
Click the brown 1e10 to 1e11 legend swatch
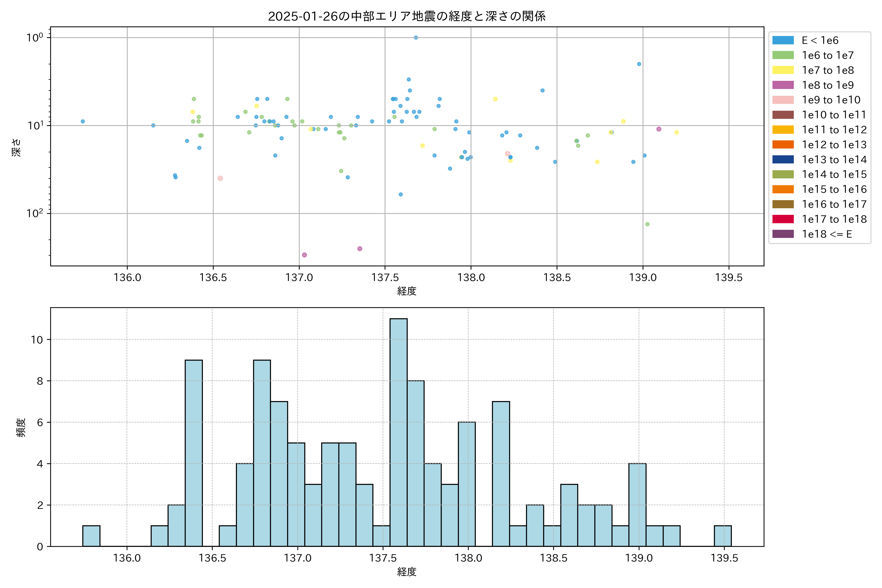click(783, 115)
